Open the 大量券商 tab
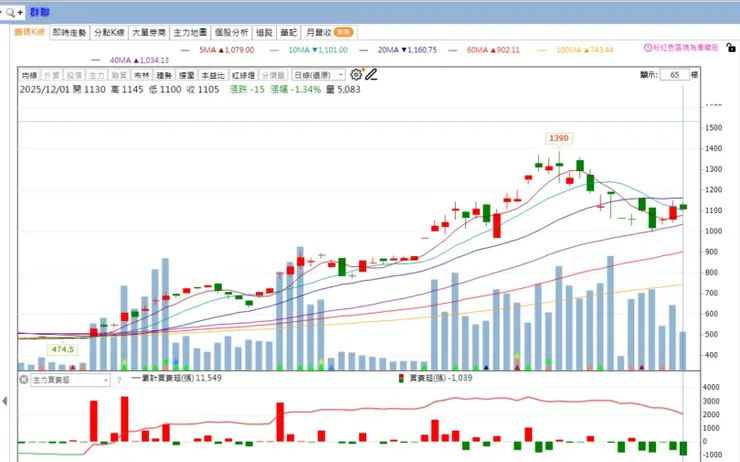The height and width of the screenshot is (462, 740). [149, 32]
